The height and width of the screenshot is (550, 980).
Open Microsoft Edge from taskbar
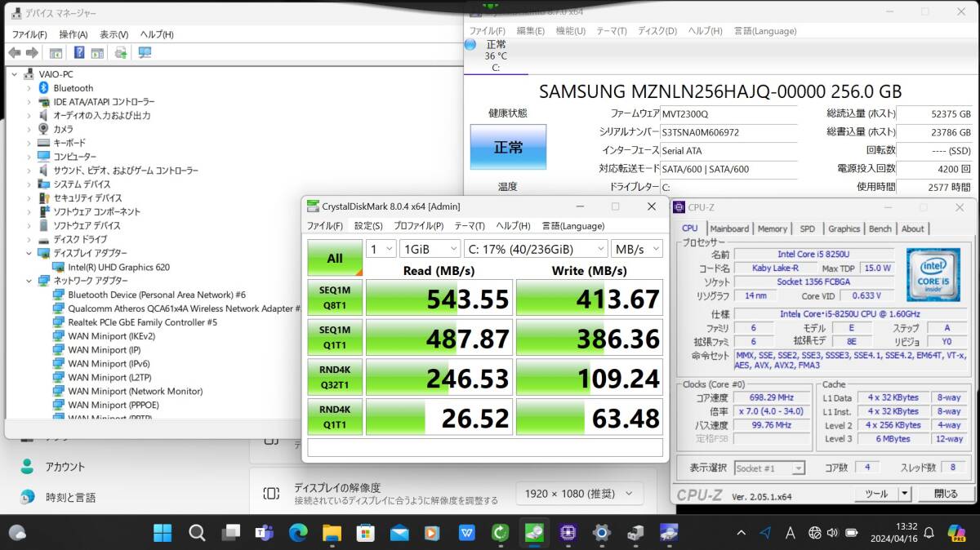point(298,533)
